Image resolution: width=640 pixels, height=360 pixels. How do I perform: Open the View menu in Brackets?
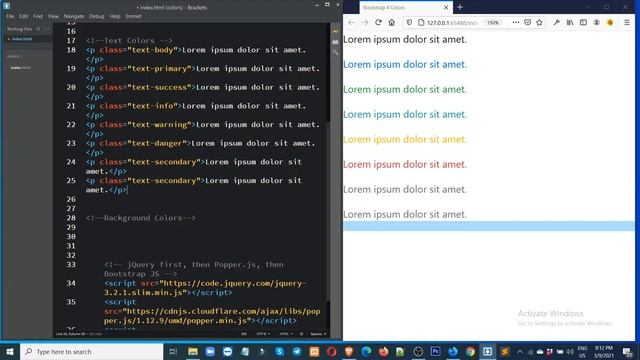tap(53, 16)
